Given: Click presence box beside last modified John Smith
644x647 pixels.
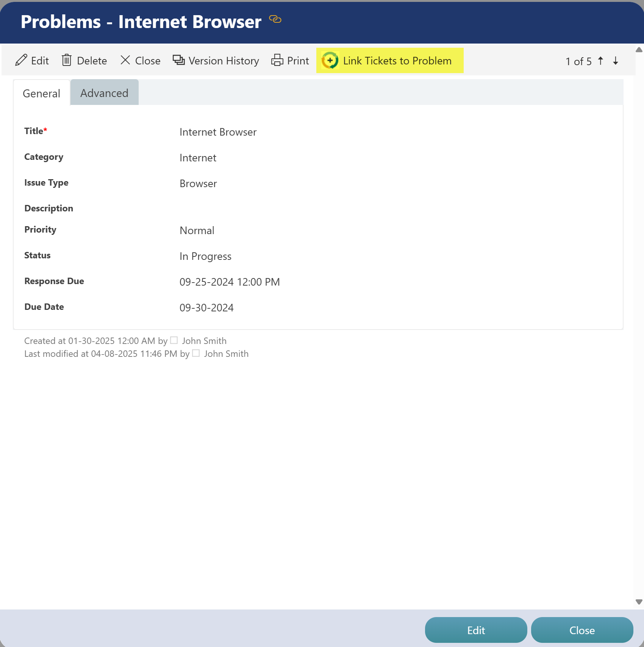Looking at the screenshot, I should [x=196, y=353].
